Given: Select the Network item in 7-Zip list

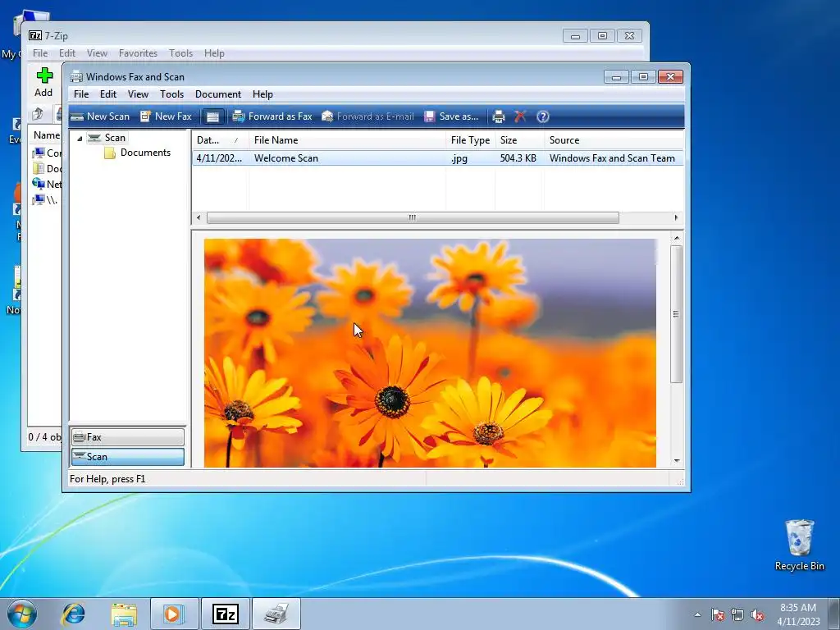Looking at the screenshot, I should pos(47,185).
